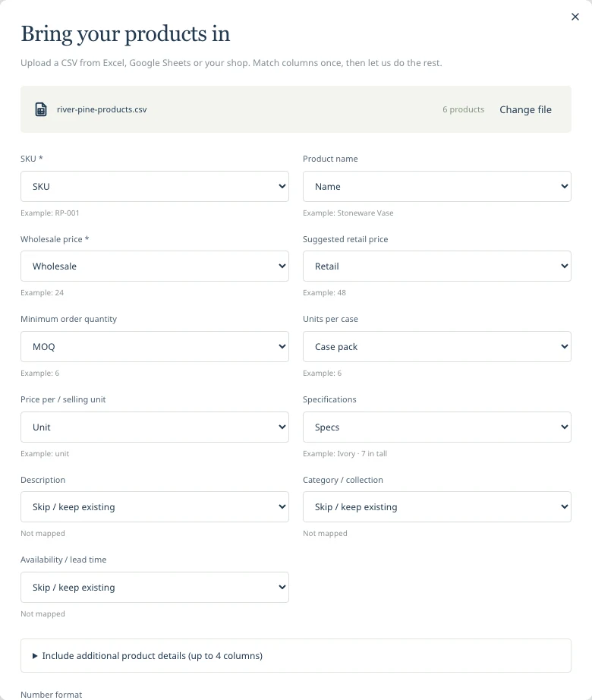Open the Suggested retail price dropdown

436,266
